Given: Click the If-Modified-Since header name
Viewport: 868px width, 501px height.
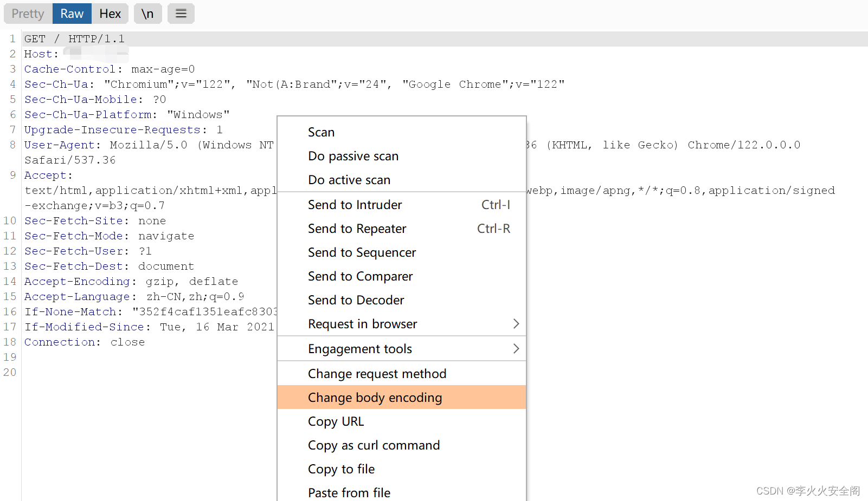Looking at the screenshot, I should point(84,327).
